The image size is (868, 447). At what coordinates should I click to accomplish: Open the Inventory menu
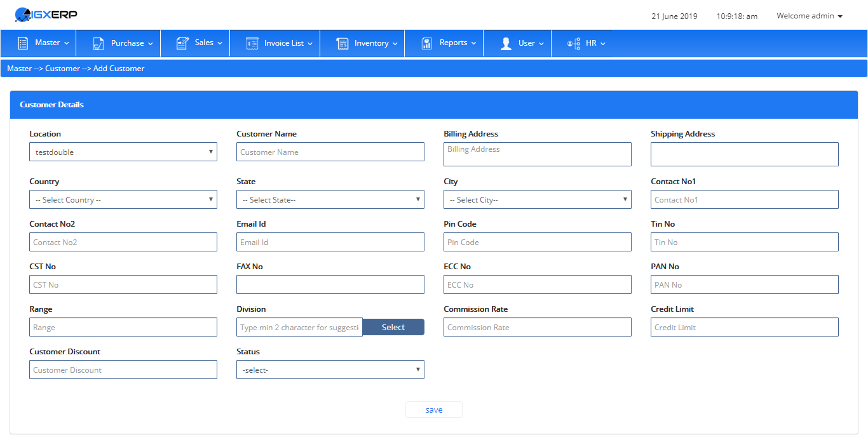(362, 43)
